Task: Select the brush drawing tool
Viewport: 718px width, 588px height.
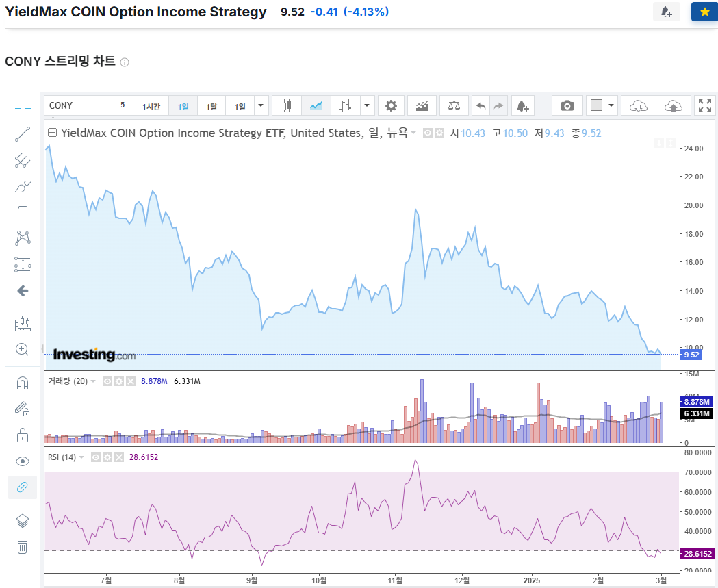Action: click(x=23, y=186)
